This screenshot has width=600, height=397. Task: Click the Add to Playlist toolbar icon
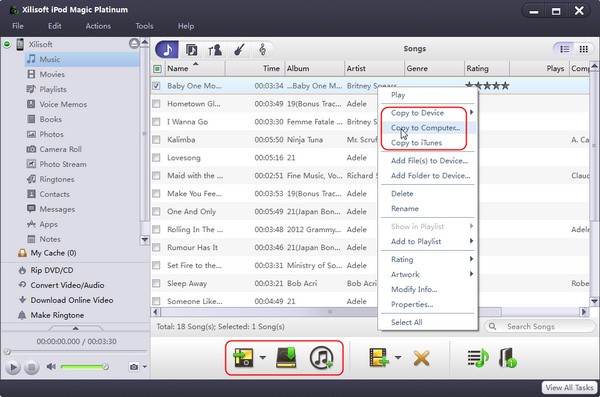478,358
